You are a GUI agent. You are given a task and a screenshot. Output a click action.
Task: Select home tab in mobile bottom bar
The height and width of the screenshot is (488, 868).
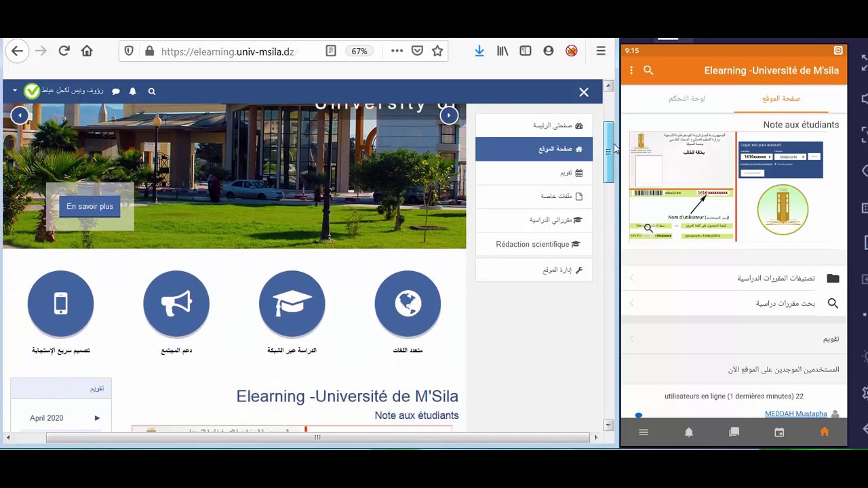(825, 432)
